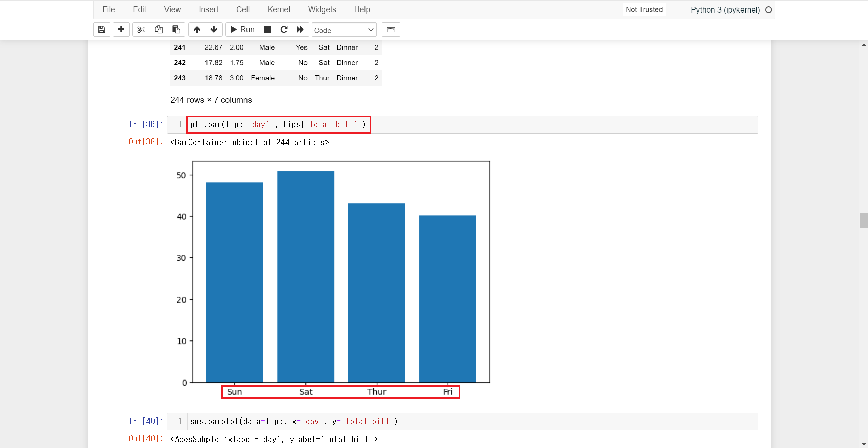Click the save and checkpoint icon
Image resolution: width=868 pixels, height=448 pixels.
[x=101, y=30]
